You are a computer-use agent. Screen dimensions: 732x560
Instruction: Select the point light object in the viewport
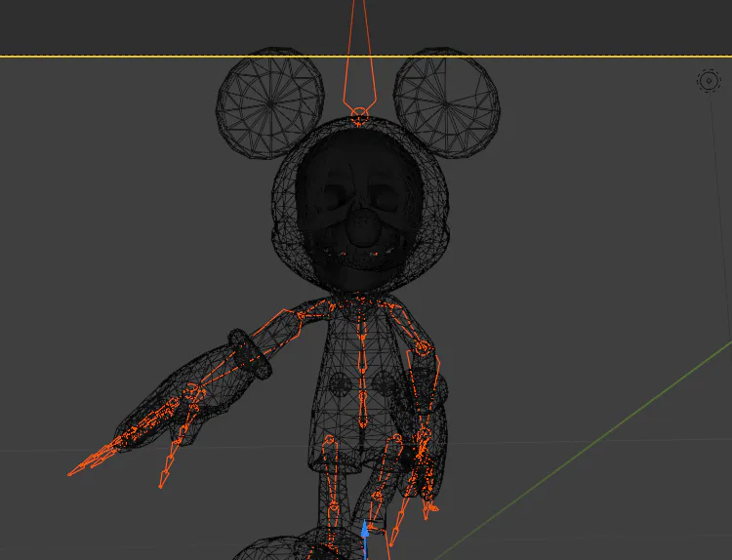click(x=709, y=81)
